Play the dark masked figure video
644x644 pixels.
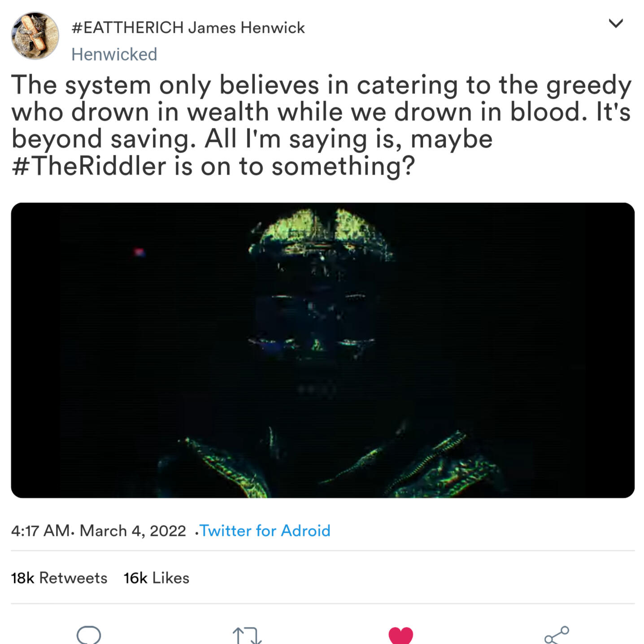[322, 350]
